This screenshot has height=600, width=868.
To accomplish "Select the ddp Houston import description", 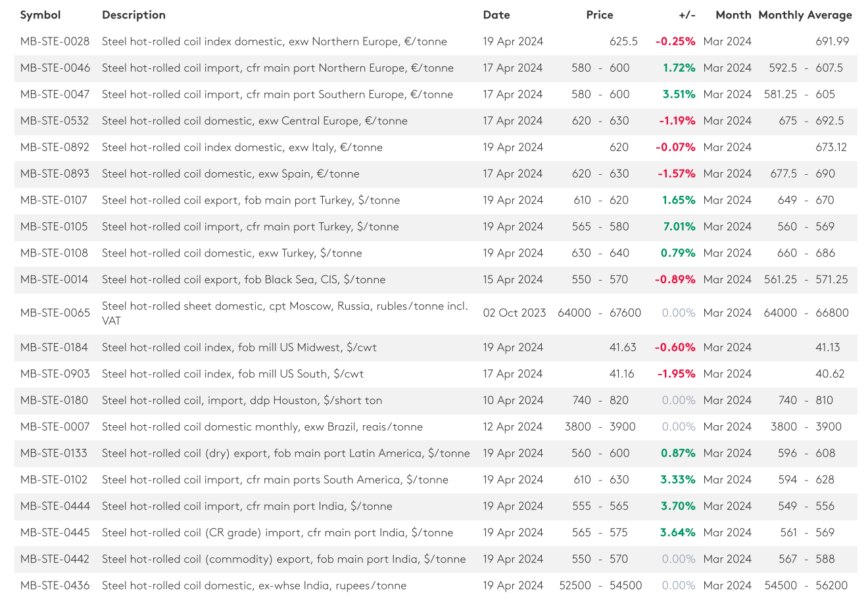I will 241,400.
